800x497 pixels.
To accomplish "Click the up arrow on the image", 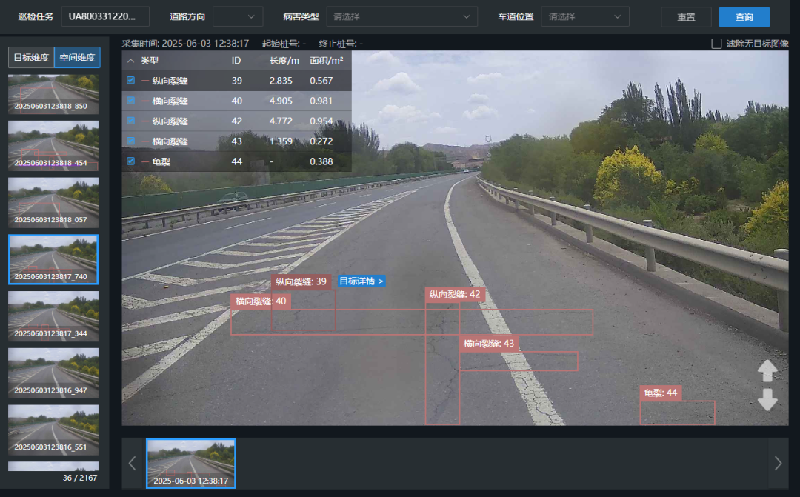I will (767, 372).
